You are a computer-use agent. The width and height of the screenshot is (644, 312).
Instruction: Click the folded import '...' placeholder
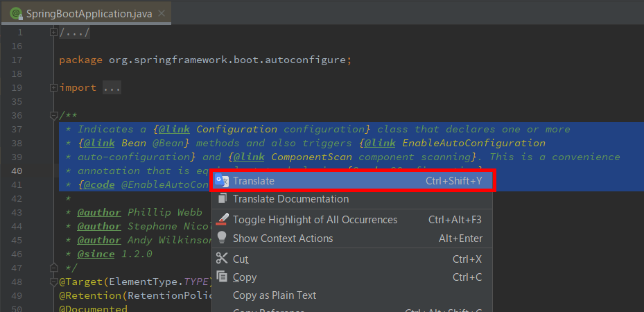[x=112, y=88]
